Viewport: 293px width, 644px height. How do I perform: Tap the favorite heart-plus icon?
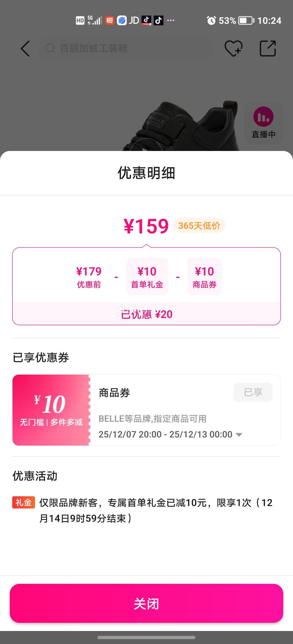pyautogui.click(x=233, y=49)
